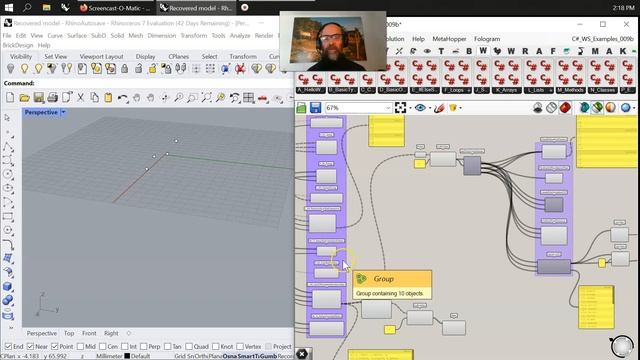This screenshot has width=640, height=360.
Task: Enable the Mid osnap checkbox
Action: tap(80, 347)
